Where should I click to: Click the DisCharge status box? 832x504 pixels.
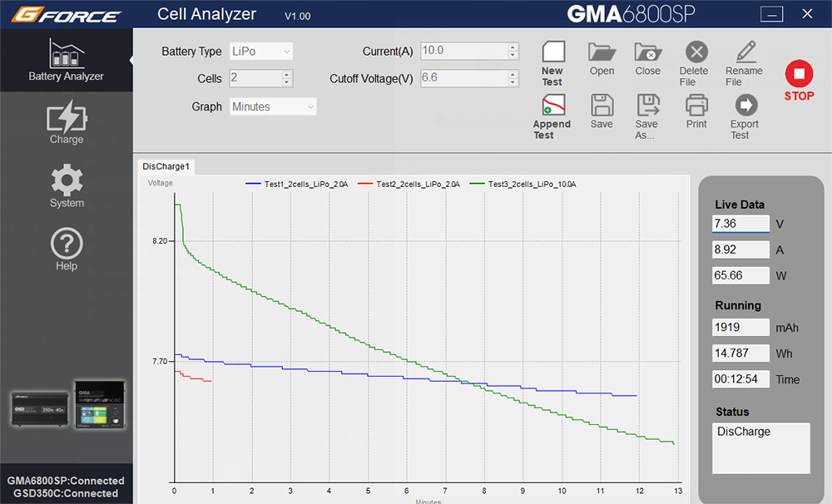click(761, 448)
